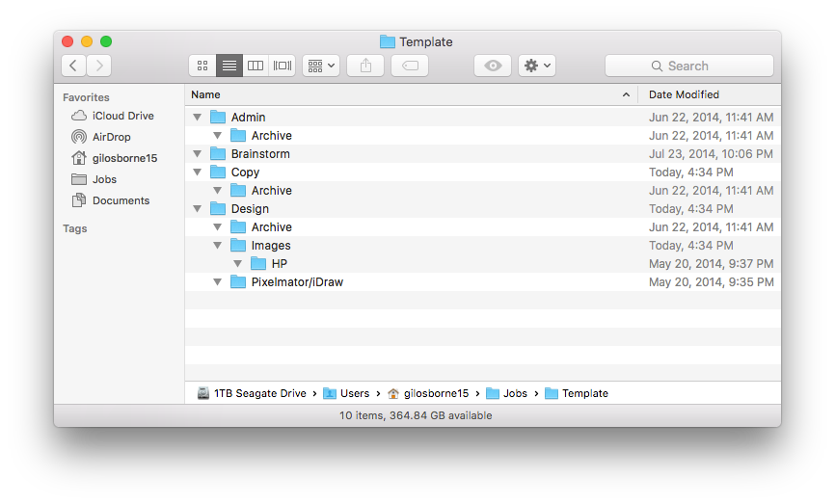Click the Favorites sidebar heading

[x=86, y=97]
